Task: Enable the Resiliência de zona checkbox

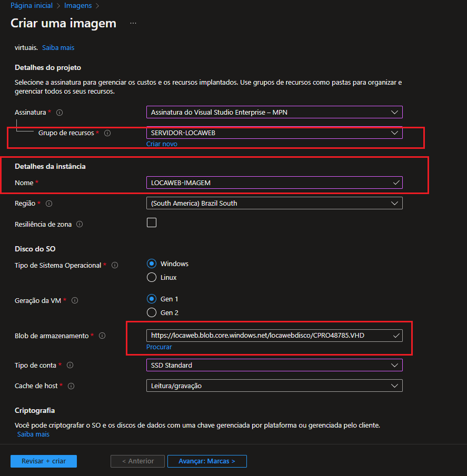Action: tap(152, 222)
